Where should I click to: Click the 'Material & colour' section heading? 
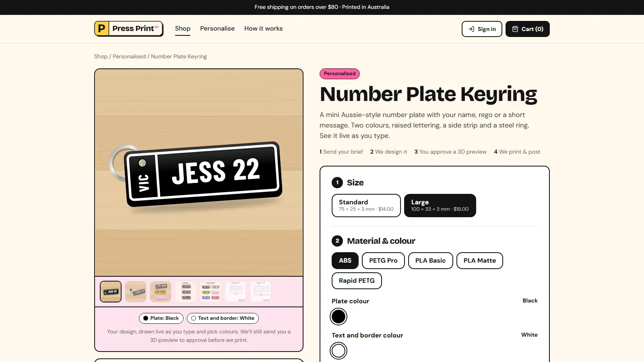[381, 241]
